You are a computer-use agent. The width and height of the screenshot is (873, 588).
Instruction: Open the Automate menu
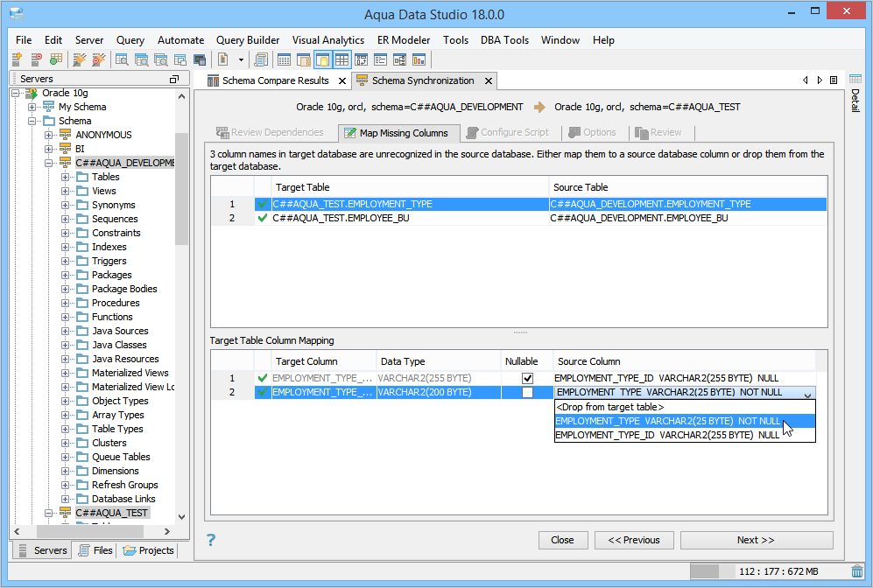[x=180, y=40]
